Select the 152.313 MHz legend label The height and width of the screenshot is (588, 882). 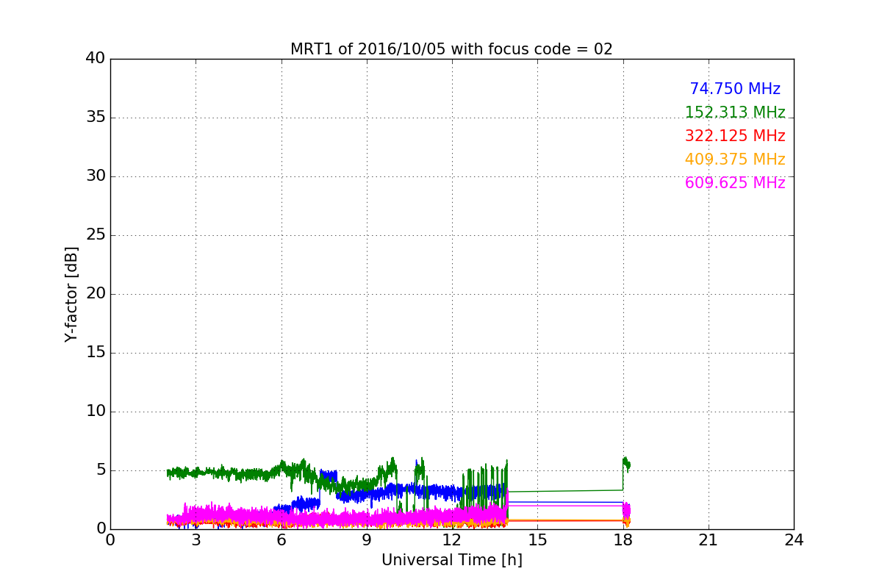click(735, 112)
